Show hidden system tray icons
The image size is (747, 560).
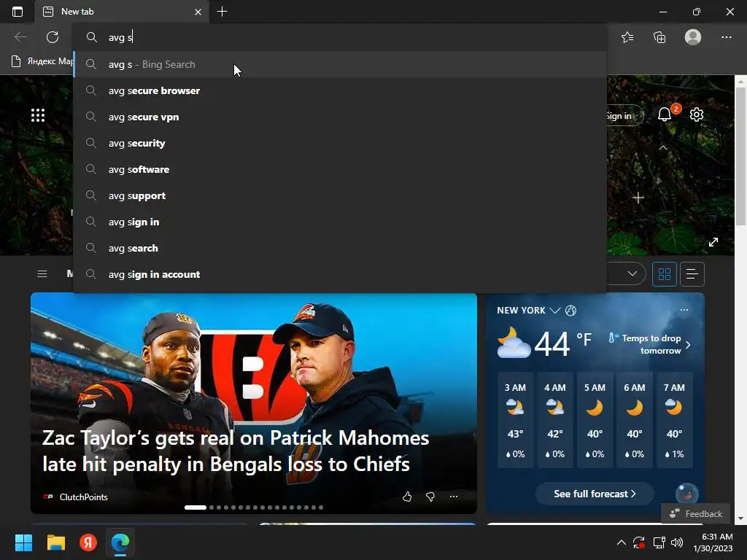(x=622, y=542)
